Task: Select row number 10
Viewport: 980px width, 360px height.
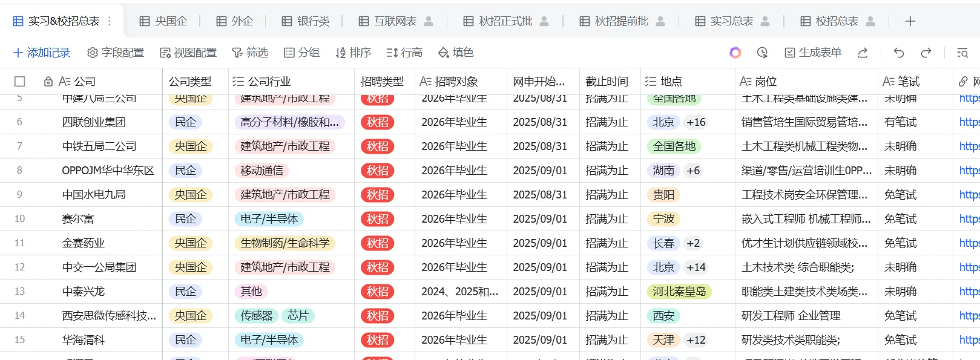Action: coord(19,219)
